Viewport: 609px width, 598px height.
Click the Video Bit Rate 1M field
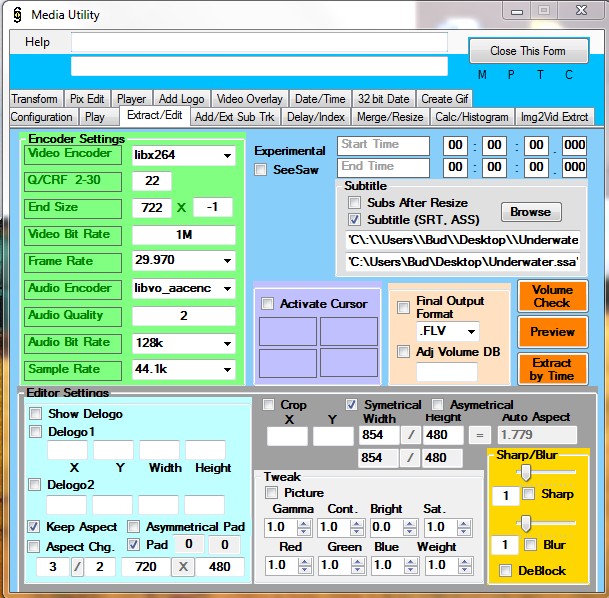[184, 235]
